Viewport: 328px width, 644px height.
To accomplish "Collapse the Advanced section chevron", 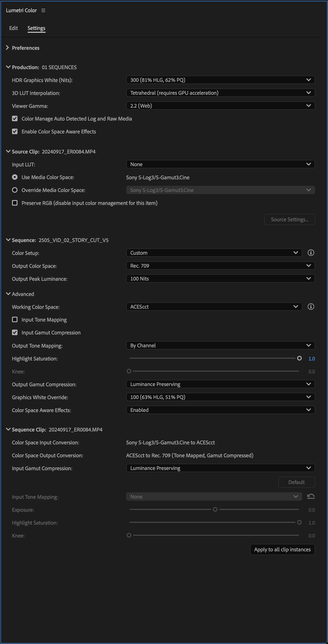I will click(8, 294).
